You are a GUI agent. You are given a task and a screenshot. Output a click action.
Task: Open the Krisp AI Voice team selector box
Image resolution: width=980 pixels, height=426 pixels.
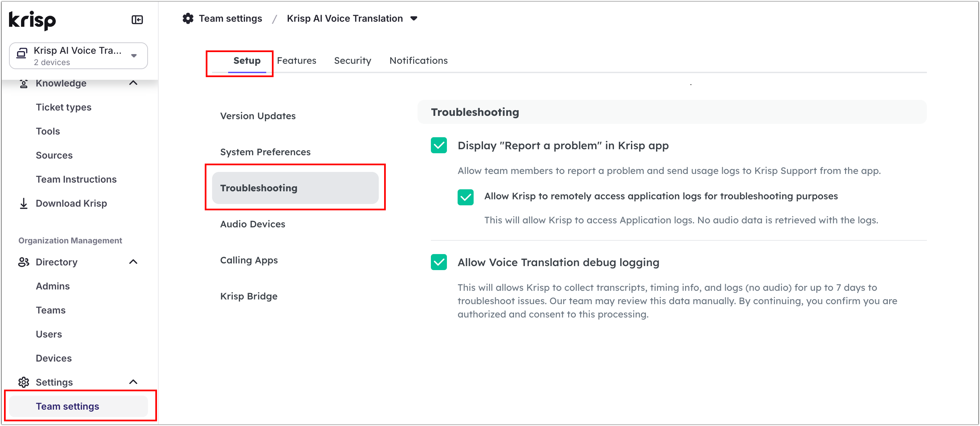[78, 56]
